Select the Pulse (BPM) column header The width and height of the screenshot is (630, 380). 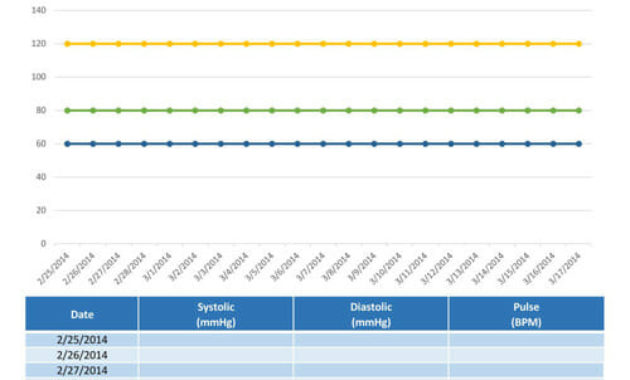[526, 314]
